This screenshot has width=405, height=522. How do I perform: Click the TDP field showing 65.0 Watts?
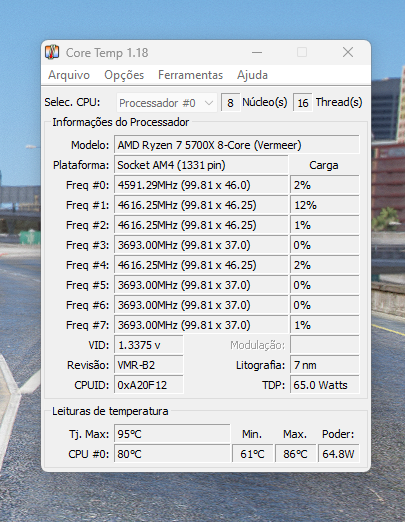pos(325,385)
